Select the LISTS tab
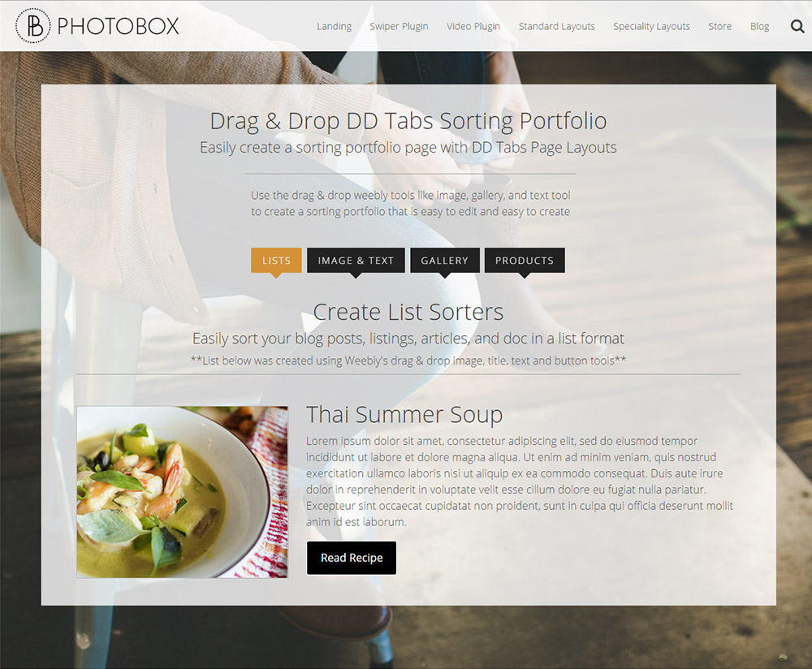The image size is (812, 669). tap(276, 261)
